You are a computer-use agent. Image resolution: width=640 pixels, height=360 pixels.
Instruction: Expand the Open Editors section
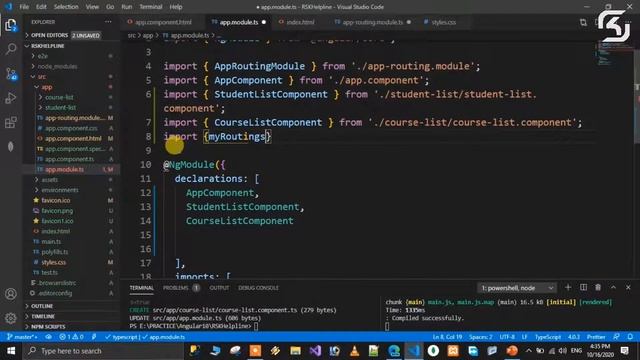[71, 36]
